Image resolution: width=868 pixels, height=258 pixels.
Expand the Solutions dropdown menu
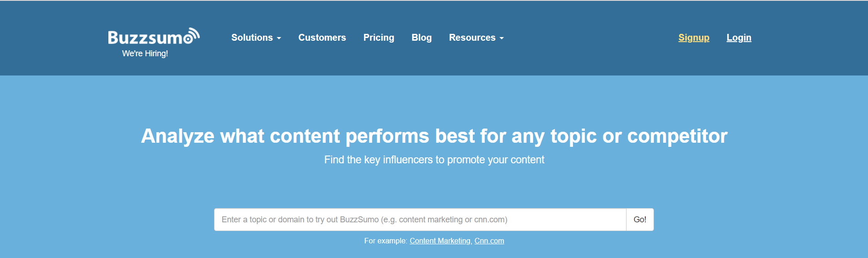pos(256,38)
